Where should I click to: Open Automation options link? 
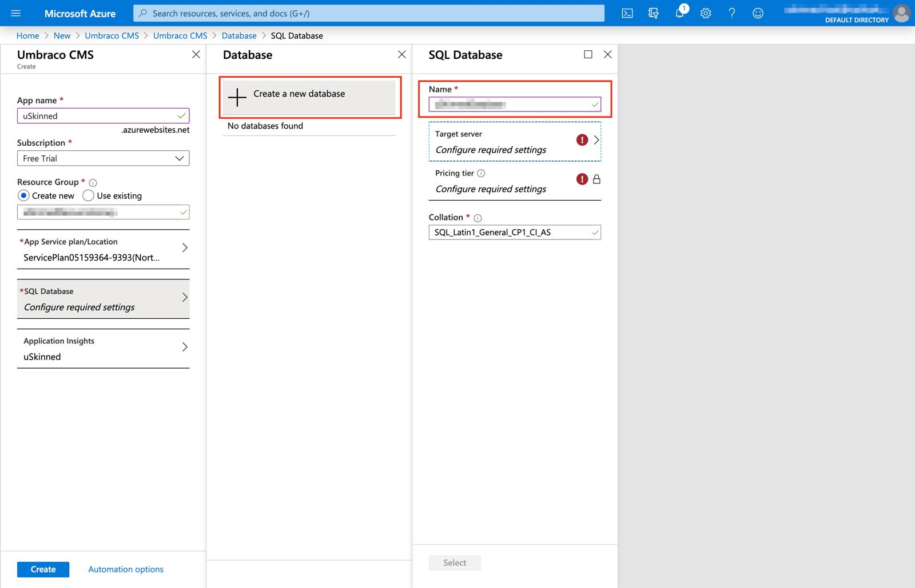pyautogui.click(x=126, y=569)
